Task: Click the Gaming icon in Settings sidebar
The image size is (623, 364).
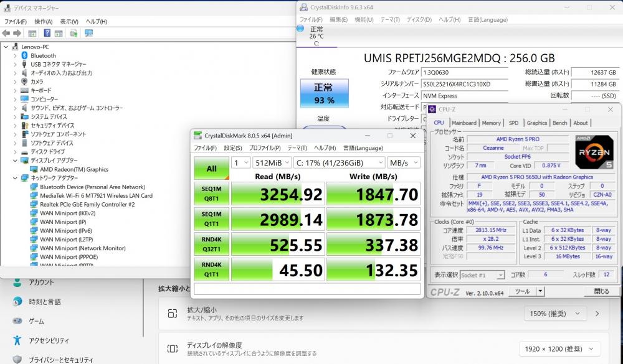Action: point(17,320)
